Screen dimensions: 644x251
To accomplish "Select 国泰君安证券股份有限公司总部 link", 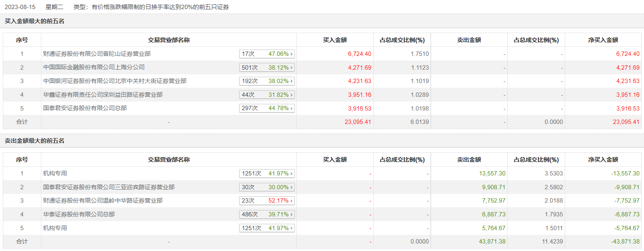I will tap(85, 108).
